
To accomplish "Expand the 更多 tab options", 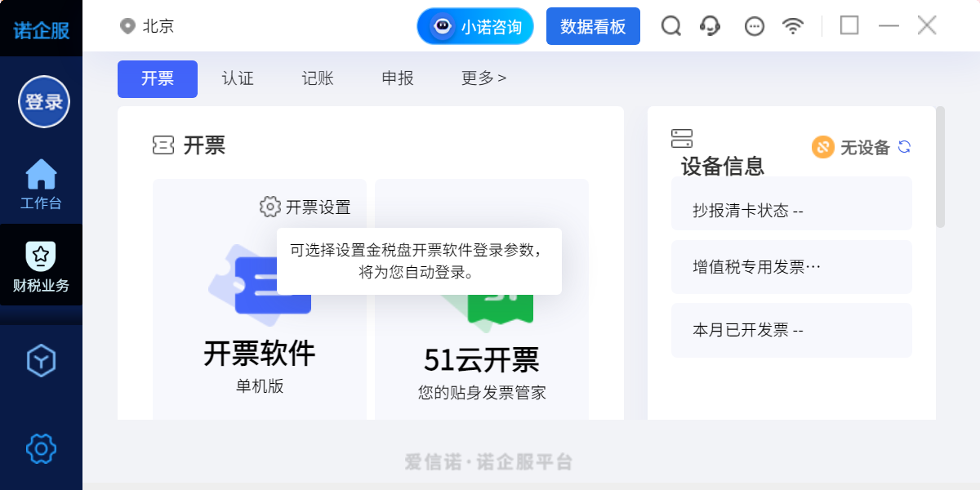I will pyautogui.click(x=483, y=78).
